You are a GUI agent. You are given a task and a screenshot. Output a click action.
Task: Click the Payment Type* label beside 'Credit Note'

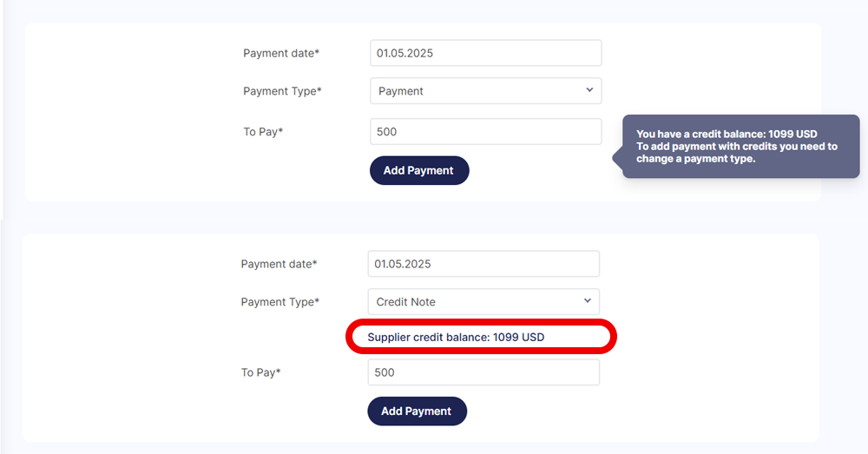click(x=280, y=302)
